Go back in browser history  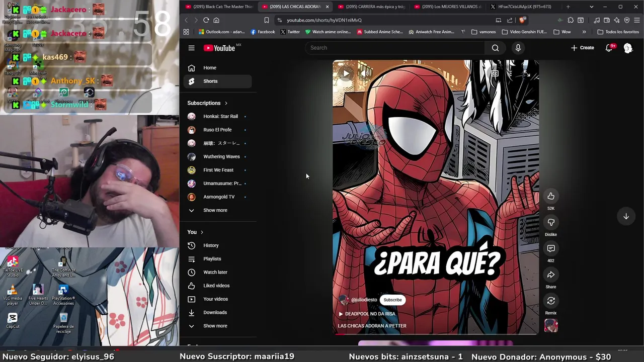click(x=186, y=20)
